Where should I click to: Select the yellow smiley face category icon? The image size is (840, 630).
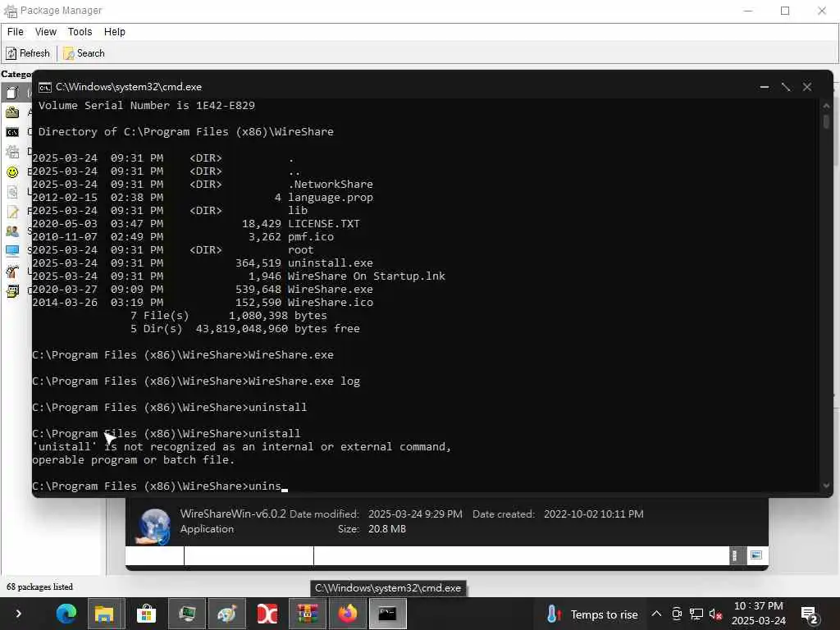point(12,172)
